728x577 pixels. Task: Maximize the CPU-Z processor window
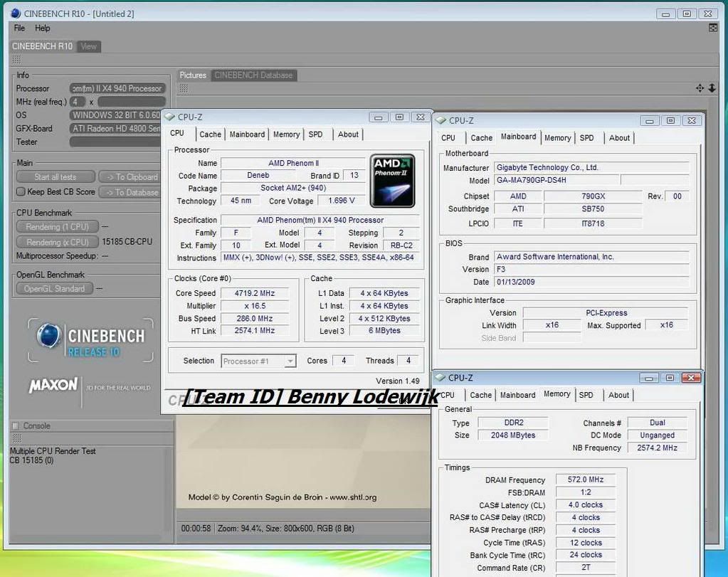coord(399,117)
